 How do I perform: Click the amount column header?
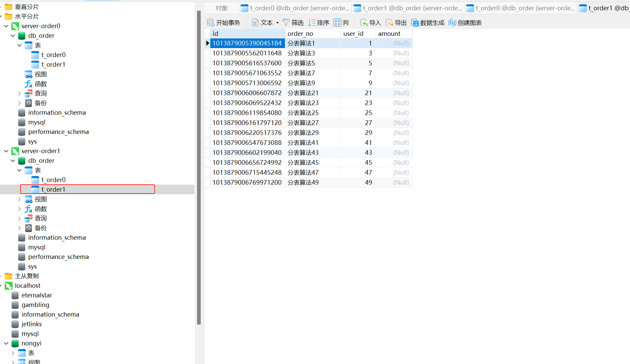point(394,33)
